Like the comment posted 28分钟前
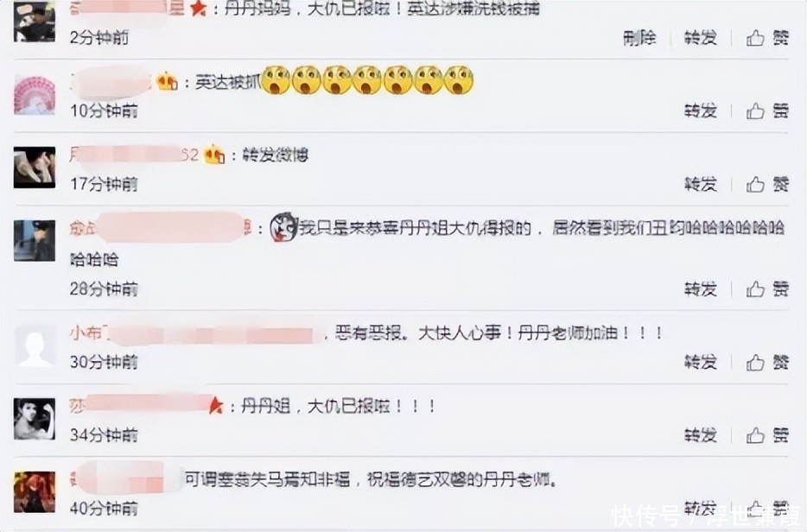Screen dimensions: 807x532 (767, 289)
